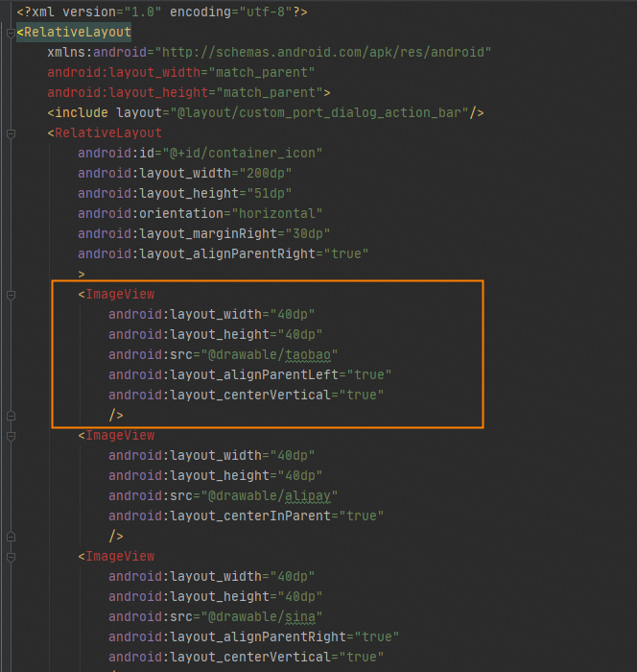
Task: Click layout_height="match_parent" attribute
Action: (184, 92)
